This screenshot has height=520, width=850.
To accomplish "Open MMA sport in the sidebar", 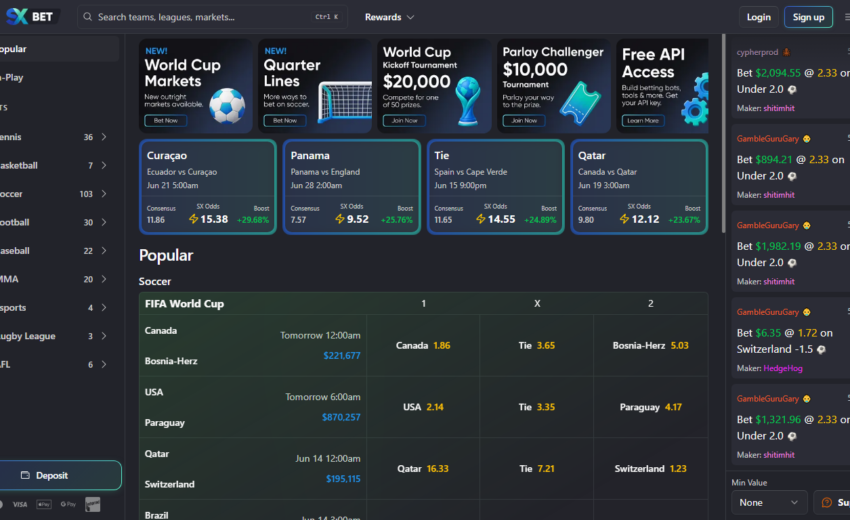I will [x=59, y=279].
